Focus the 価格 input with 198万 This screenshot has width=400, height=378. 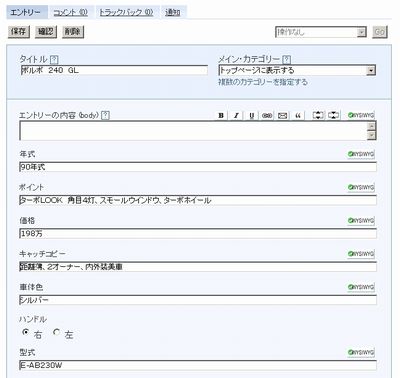coord(198,234)
